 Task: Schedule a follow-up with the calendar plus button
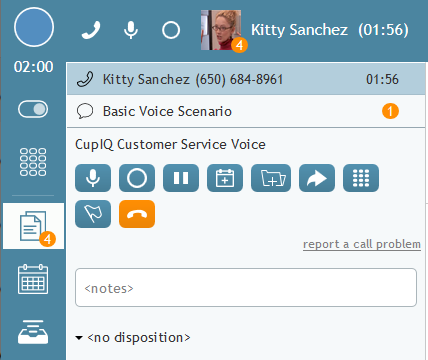[x=225, y=178]
